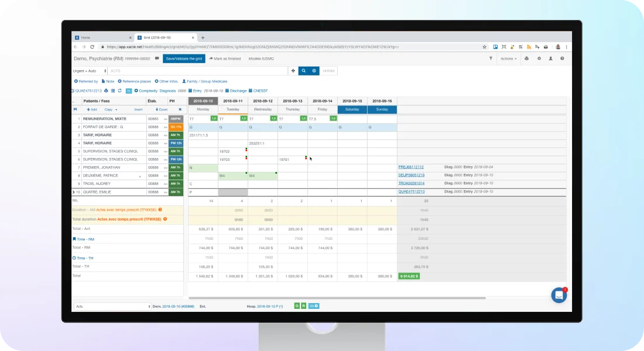Click the list icon beside QUAE47512213
Viewport: 644px width, 351px height.
[113, 91]
